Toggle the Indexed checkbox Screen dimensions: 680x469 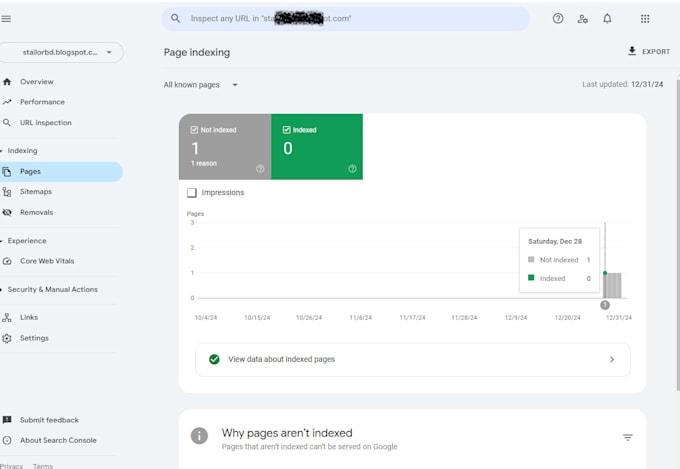pyautogui.click(x=287, y=130)
